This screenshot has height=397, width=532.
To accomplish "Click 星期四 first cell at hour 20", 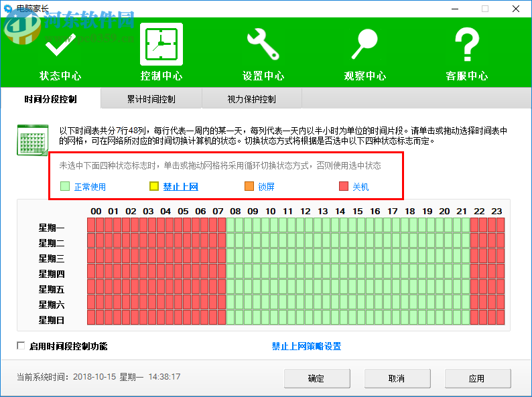I will coord(440,271).
